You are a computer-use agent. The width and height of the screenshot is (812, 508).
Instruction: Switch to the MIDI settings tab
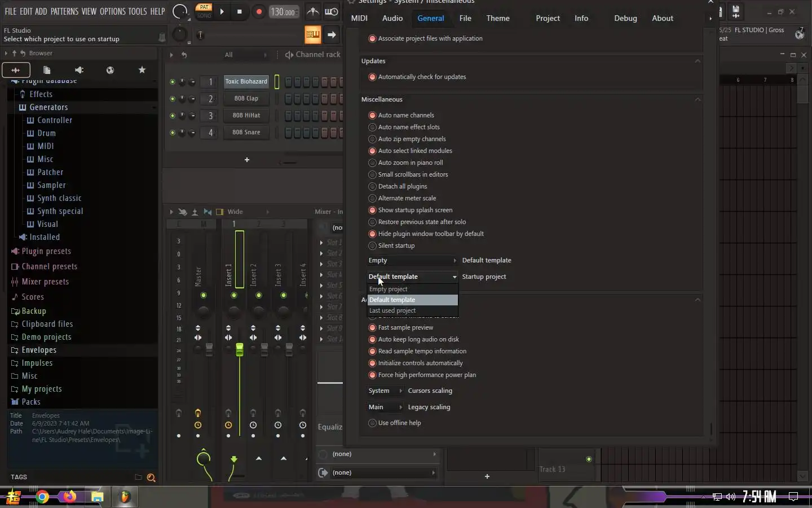[x=359, y=18]
